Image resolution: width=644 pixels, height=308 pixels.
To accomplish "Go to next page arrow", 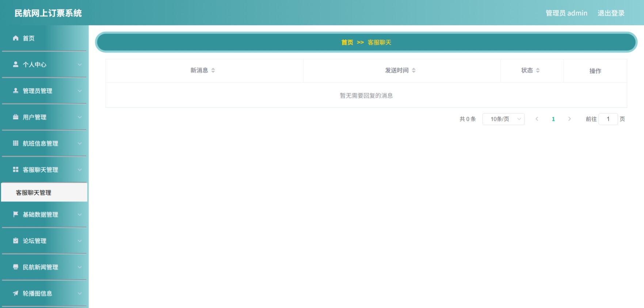I will 569,119.
